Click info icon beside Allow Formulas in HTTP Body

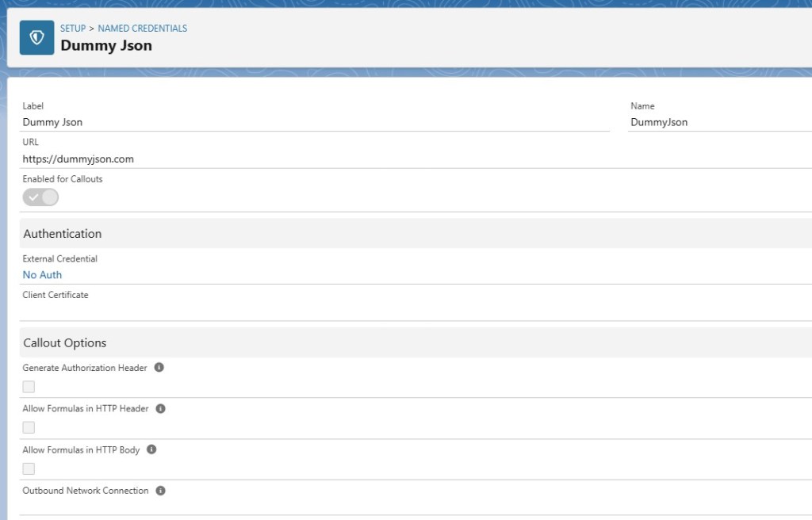pos(151,449)
